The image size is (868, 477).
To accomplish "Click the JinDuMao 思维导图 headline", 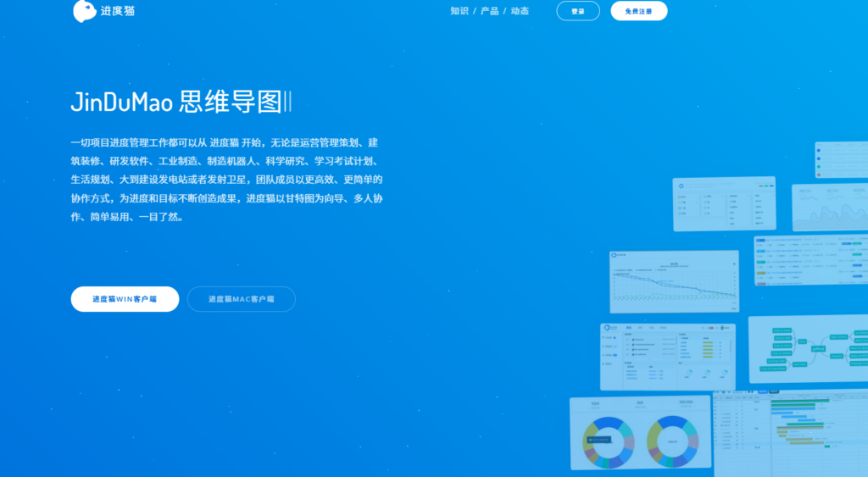I will [x=181, y=103].
